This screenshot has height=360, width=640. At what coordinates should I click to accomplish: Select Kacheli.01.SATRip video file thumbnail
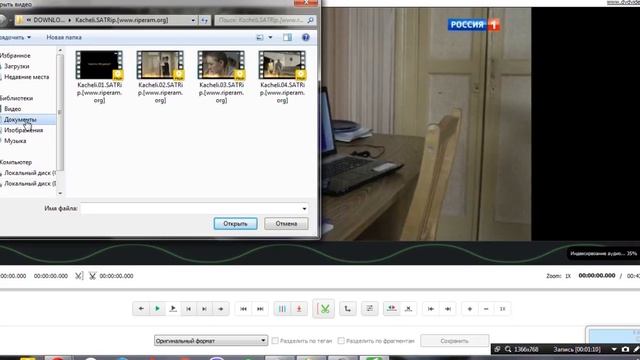[x=99, y=65]
